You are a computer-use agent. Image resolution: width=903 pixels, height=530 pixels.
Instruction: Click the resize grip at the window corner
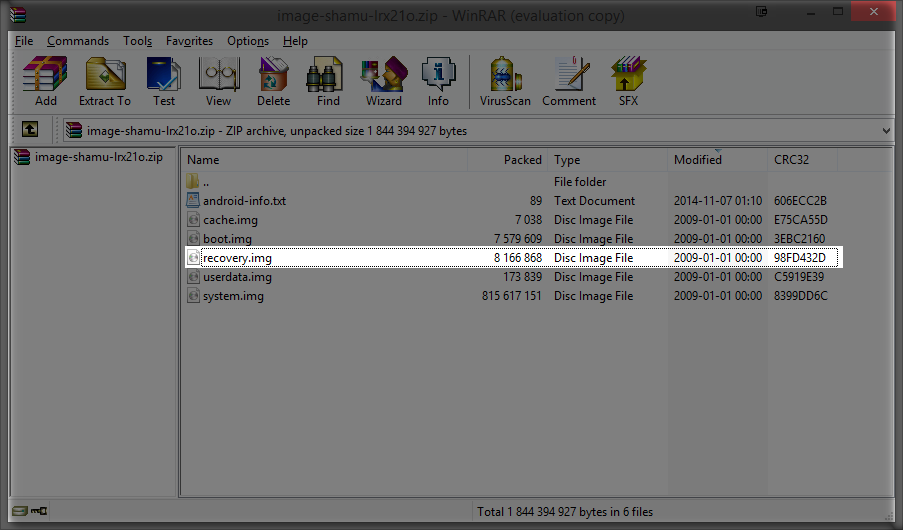889,516
